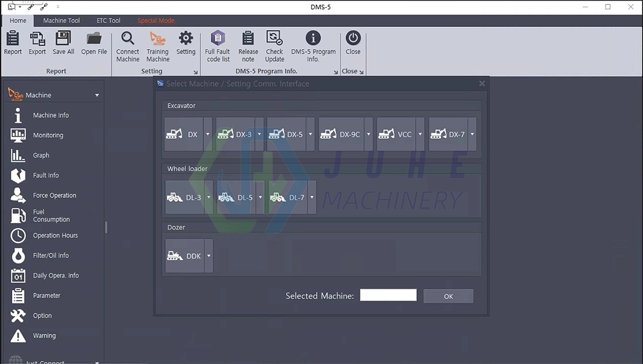Click the OK button to confirm machine
The image size is (643, 364).
[448, 295]
